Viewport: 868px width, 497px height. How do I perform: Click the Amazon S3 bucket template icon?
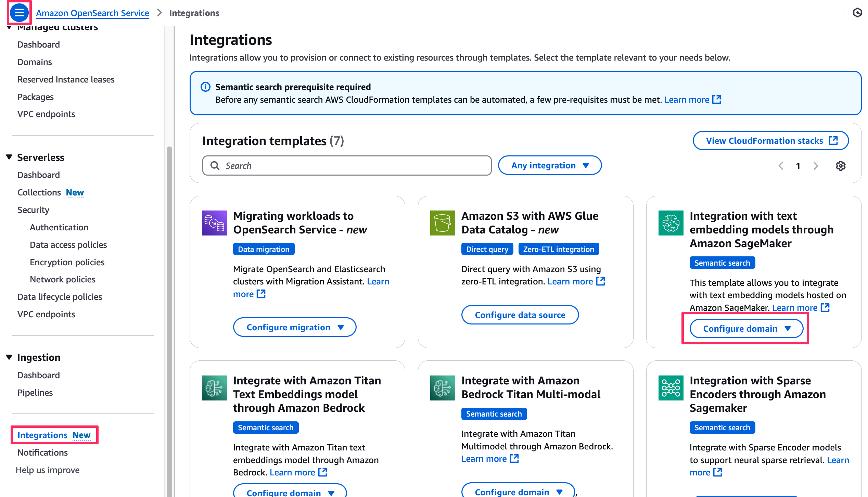click(443, 223)
